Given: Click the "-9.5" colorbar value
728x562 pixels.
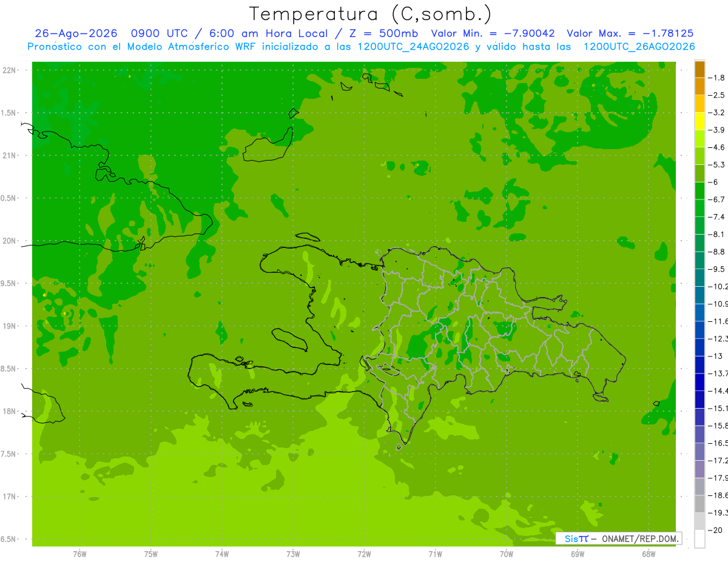Looking at the screenshot, I should (717, 269).
